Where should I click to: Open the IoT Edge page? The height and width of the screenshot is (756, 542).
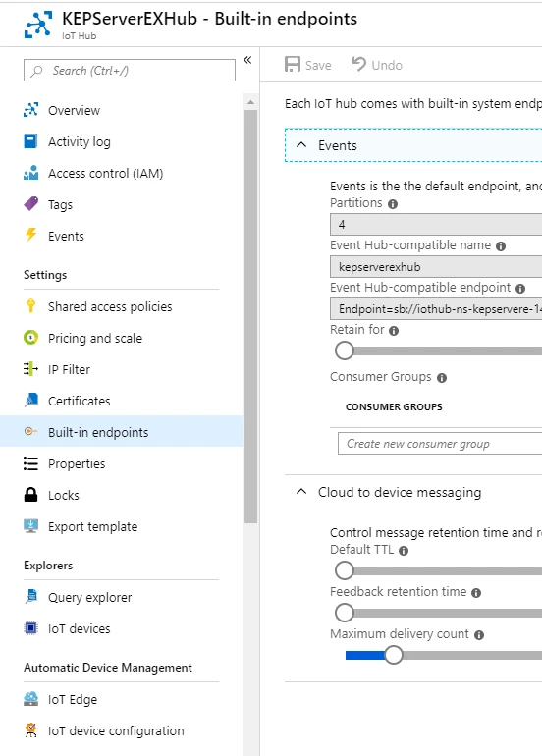click(73, 700)
